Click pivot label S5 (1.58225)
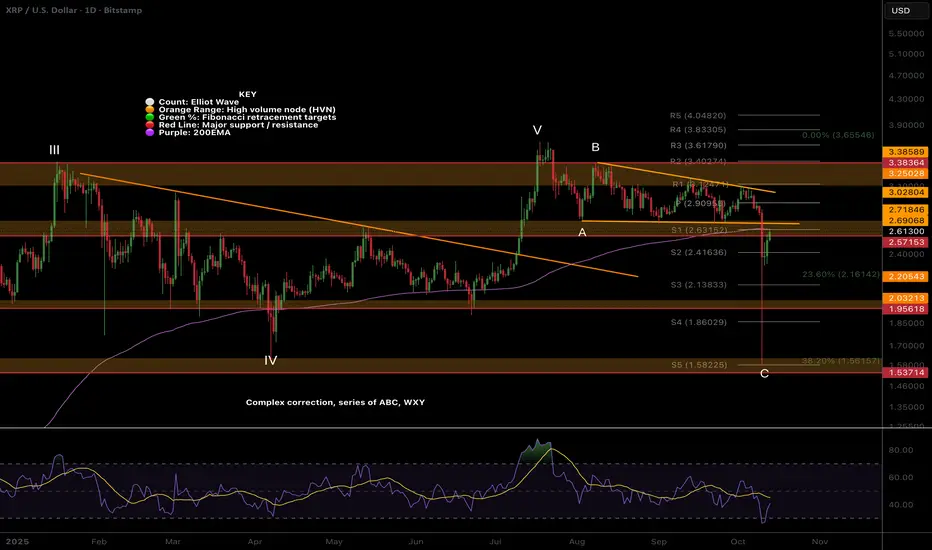Image resolution: width=932 pixels, height=550 pixels. (699, 365)
